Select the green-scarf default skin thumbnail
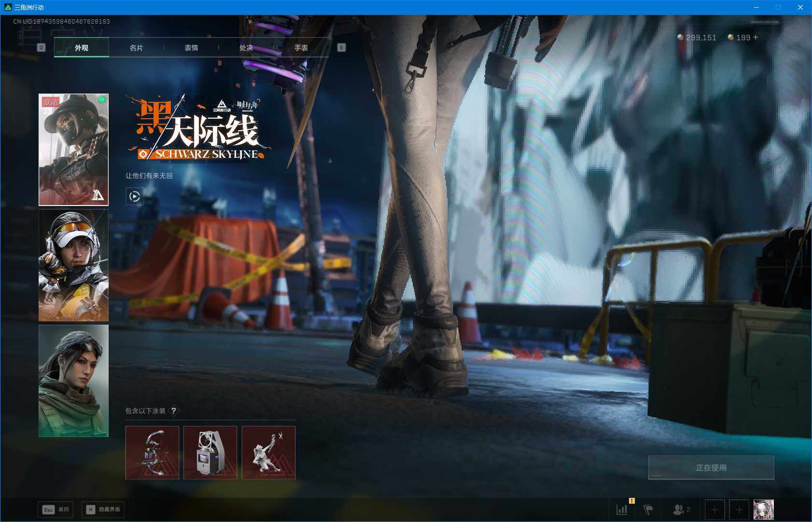Screen dimensions: 812x522 73,381
